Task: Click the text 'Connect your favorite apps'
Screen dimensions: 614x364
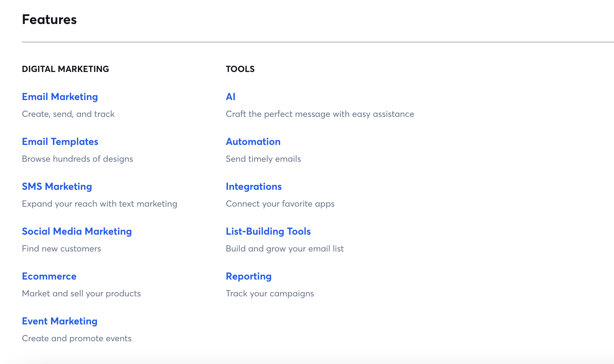Action: (280, 204)
